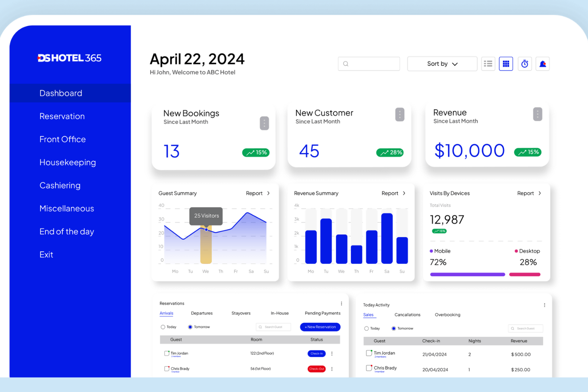Open notifications via the bell icon
Viewport: 588px width, 392px height.
542,64
